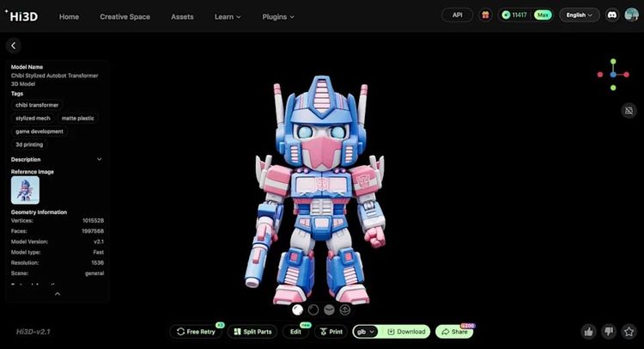Go to the Assets page
Viewport: 644px width, 349px height.
182,17
